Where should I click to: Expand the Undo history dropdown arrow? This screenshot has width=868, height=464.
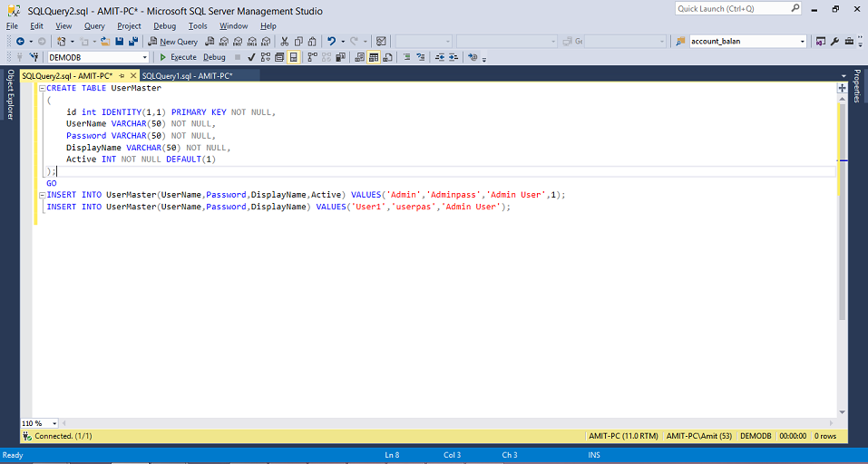[x=343, y=42]
